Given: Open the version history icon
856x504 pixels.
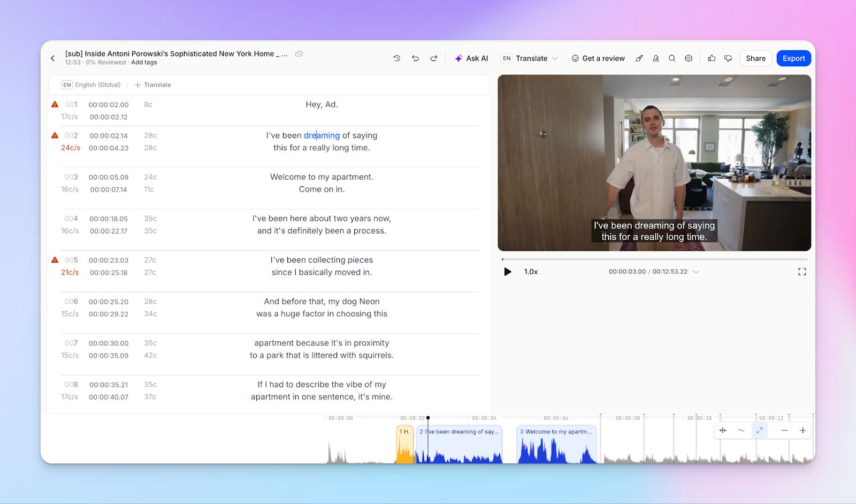Looking at the screenshot, I should coord(397,58).
